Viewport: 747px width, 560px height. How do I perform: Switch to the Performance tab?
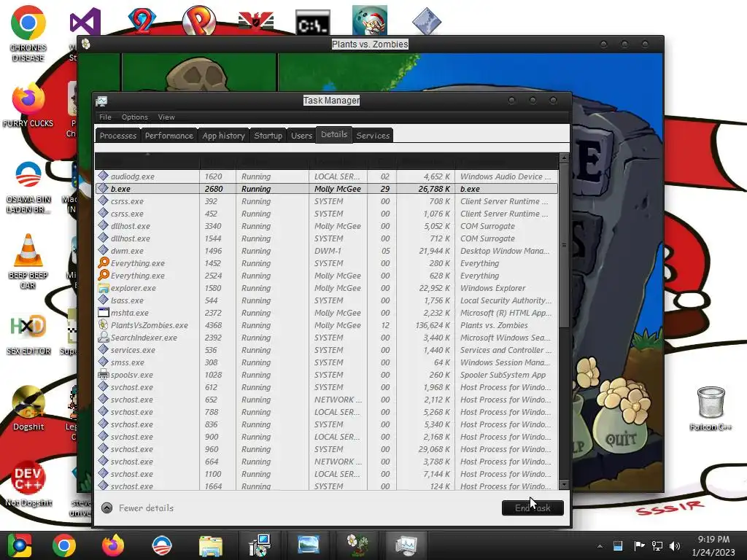[x=169, y=136]
